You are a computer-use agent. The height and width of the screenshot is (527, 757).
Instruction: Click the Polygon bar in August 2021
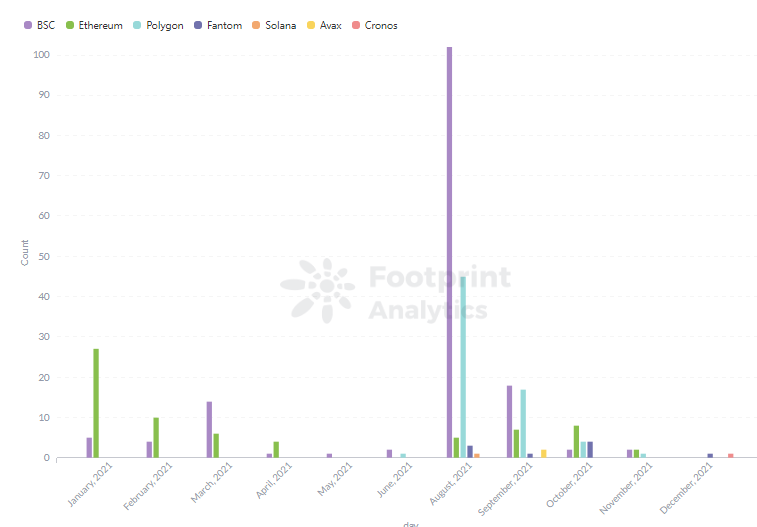click(x=463, y=367)
